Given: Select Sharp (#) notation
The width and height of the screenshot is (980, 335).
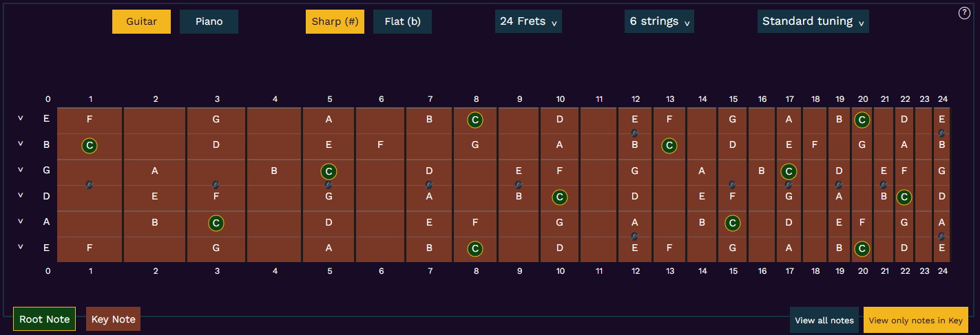Looking at the screenshot, I should 335,21.
